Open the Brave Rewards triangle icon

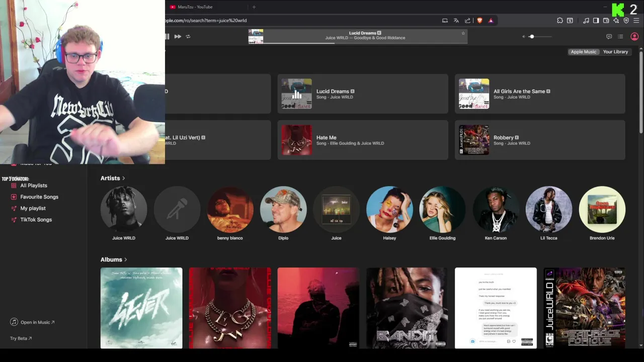pyautogui.click(x=491, y=21)
